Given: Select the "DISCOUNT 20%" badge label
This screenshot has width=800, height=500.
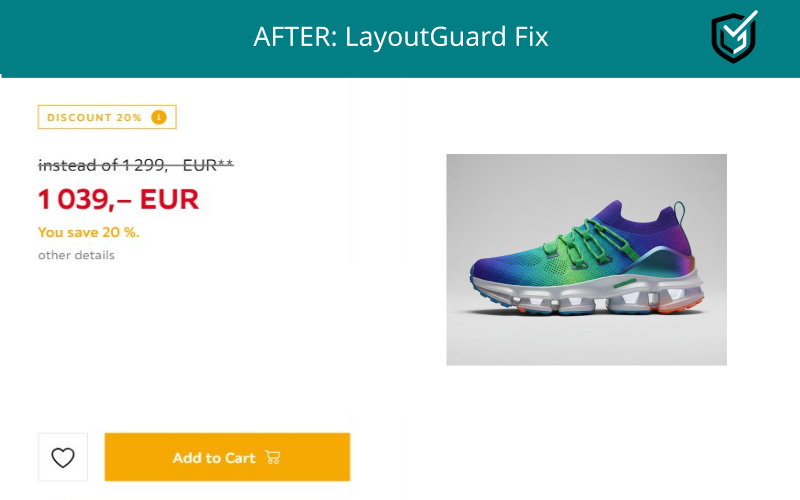Looking at the screenshot, I should (94, 117).
